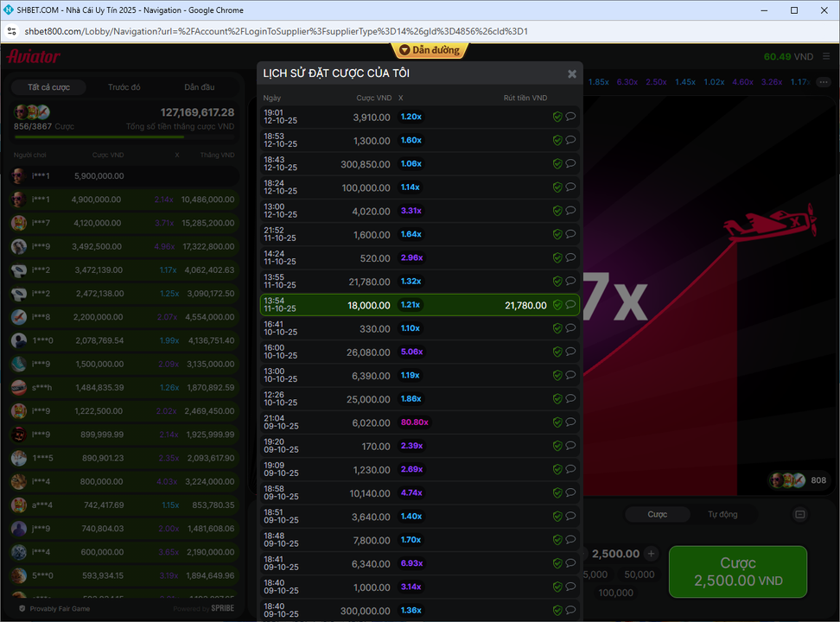Screen dimensions: 840x622
Task: Switch to Tự động auto-bet mode
Action: click(722, 515)
